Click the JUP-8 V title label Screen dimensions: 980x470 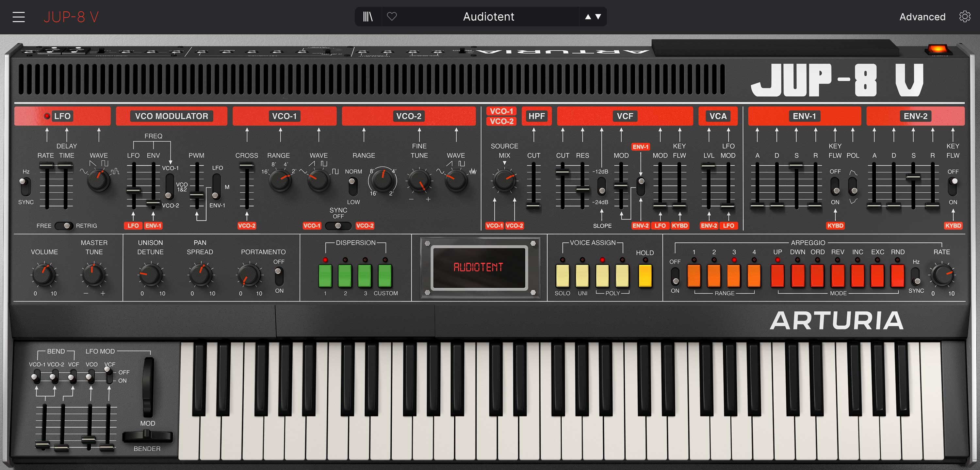[x=71, y=17]
